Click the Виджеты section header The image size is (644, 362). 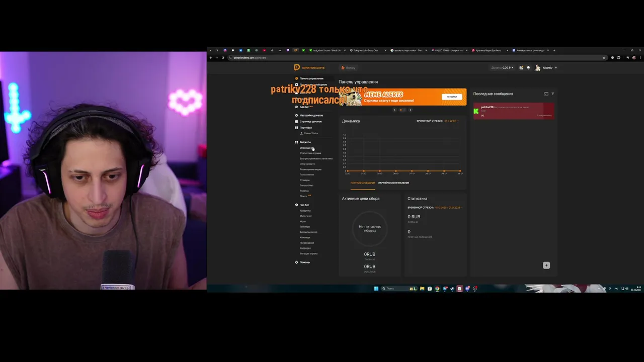[302, 142]
